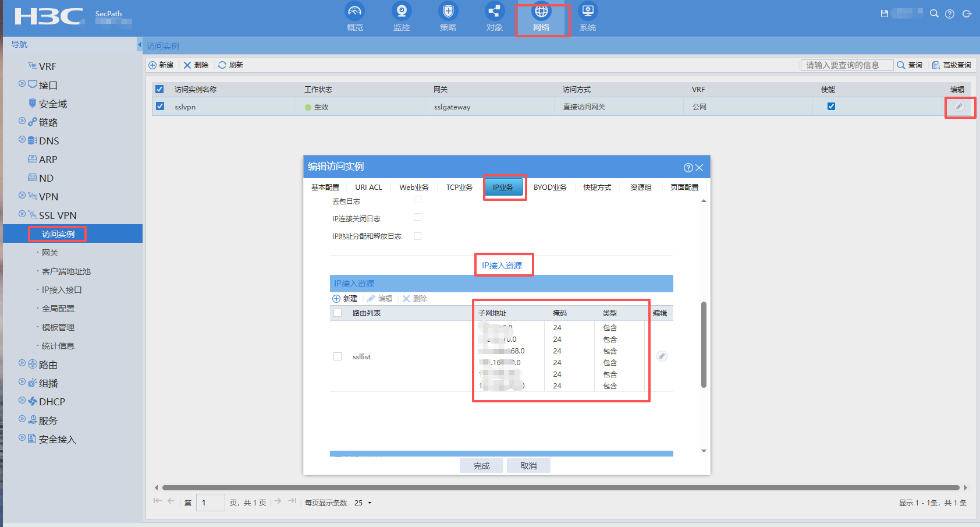This screenshot has height=527, width=980.
Task: Click the search information input field
Action: point(846,65)
